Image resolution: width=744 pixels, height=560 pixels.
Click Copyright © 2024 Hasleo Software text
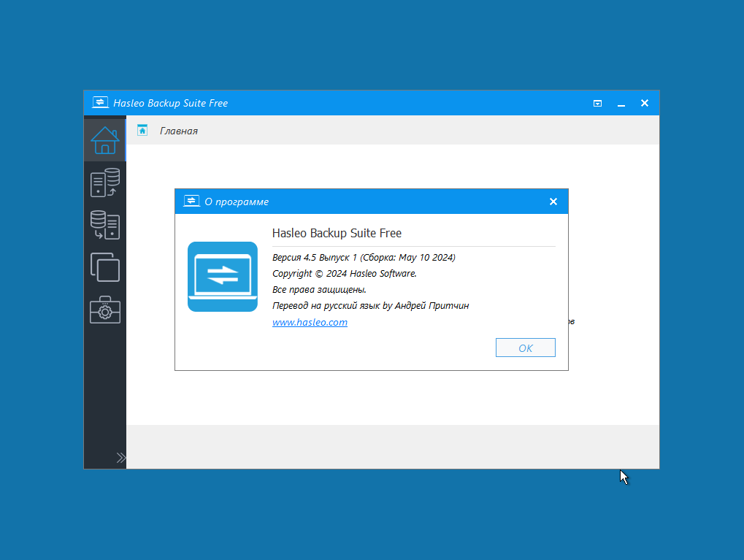click(345, 274)
